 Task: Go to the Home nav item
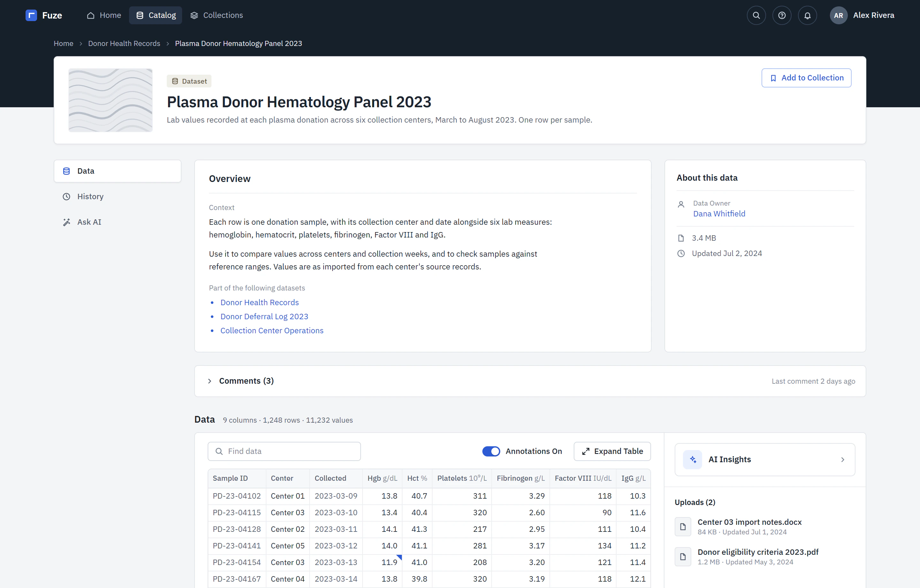click(x=104, y=15)
